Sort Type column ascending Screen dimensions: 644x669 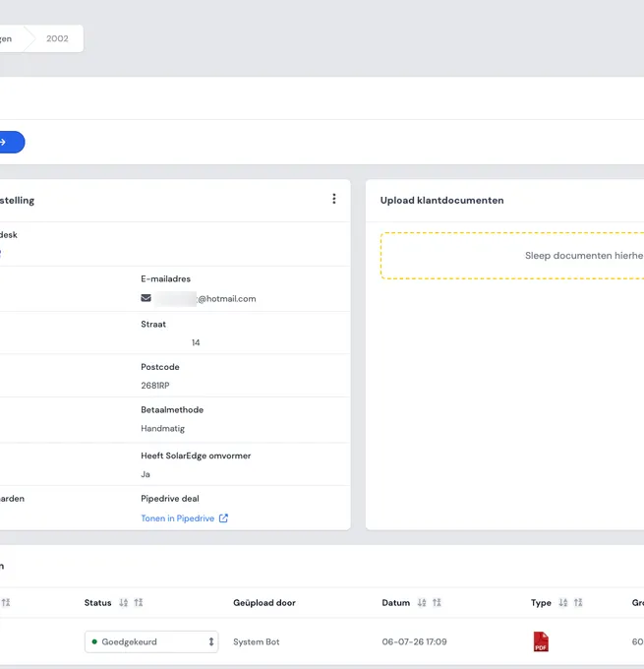563,602
